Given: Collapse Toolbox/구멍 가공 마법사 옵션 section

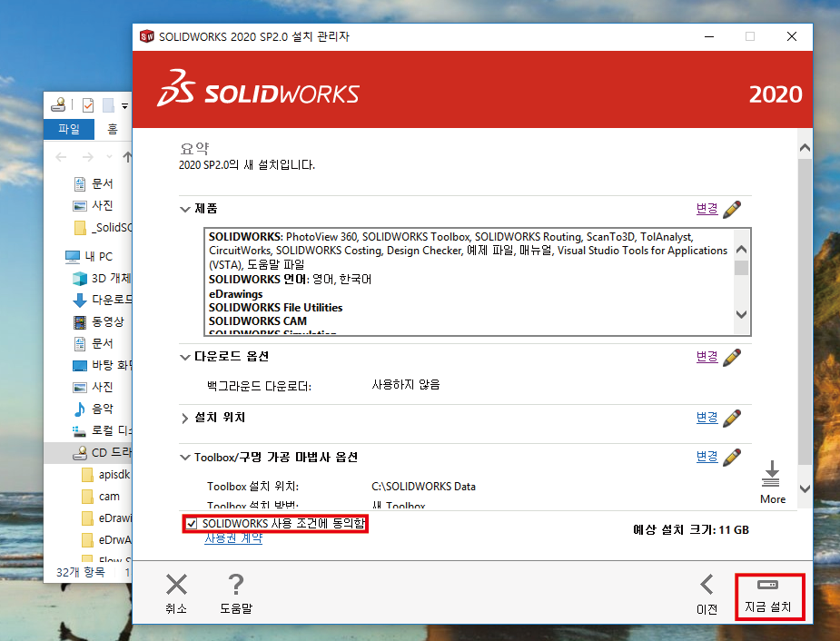Looking at the screenshot, I should [185, 458].
